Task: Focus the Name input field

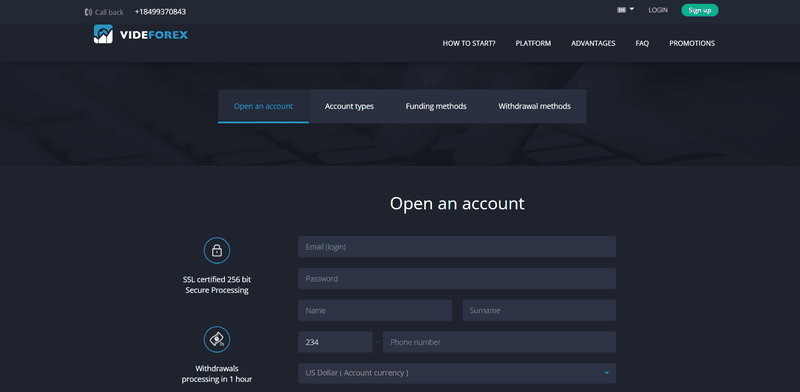Action: click(375, 310)
